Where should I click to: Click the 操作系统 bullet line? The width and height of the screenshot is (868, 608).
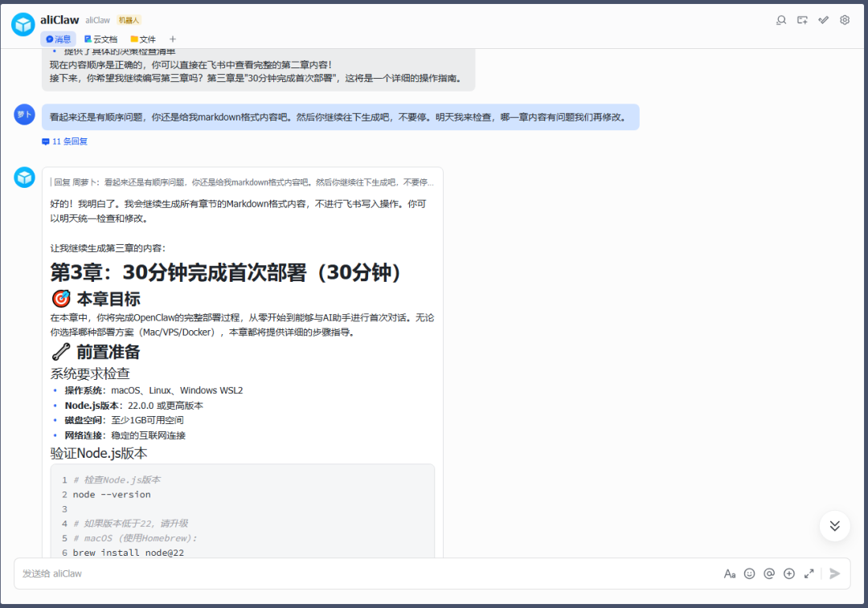click(154, 390)
